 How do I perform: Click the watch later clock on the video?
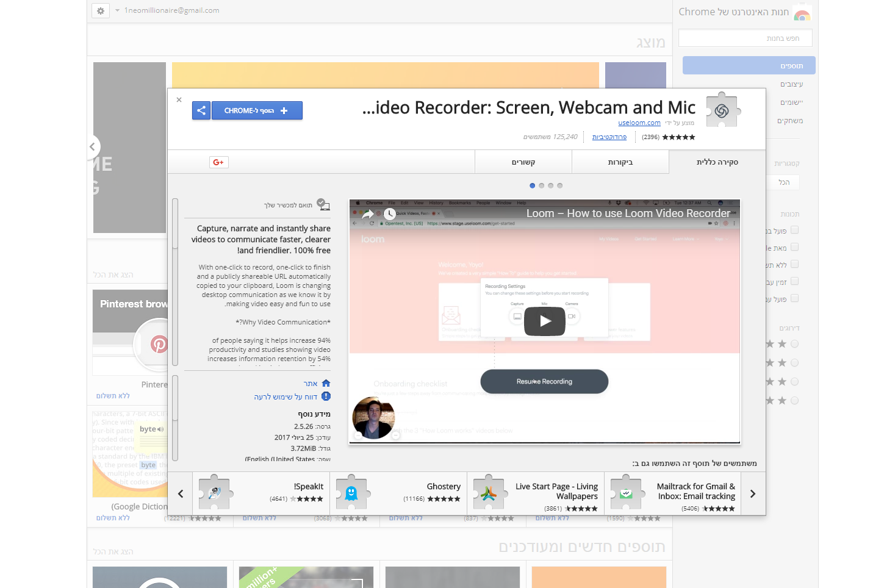point(389,213)
